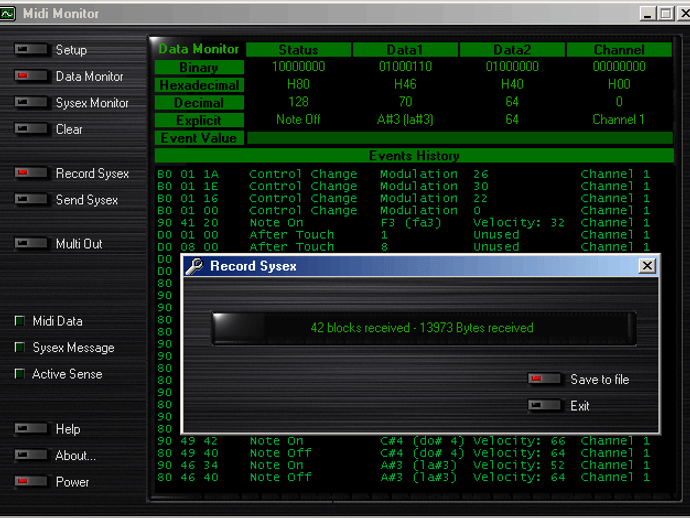The width and height of the screenshot is (690, 518).
Task: Clear the events history with Clear button
Action: 31,129
